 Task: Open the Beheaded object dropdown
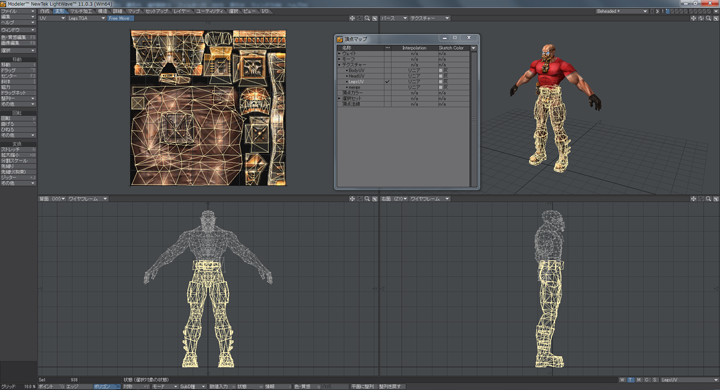pos(622,11)
